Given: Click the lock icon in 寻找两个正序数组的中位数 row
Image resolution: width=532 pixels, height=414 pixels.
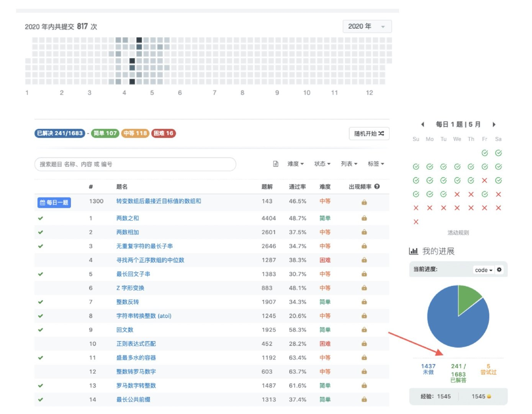Looking at the screenshot, I should [364, 260].
